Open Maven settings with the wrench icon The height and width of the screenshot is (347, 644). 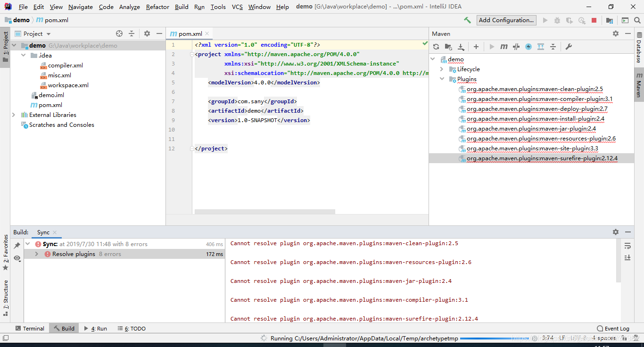pyautogui.click(x=569, y=47)
